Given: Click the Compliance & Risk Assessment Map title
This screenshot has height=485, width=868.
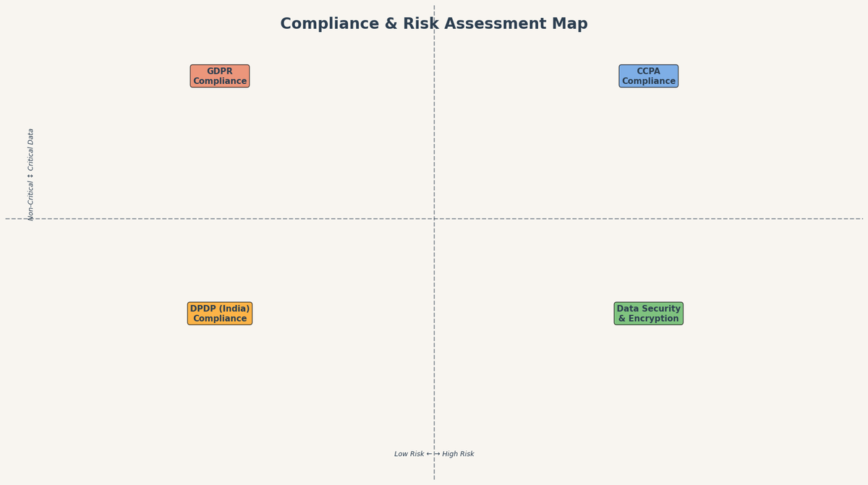Looking at the screenshot, I should coord(434,24).
